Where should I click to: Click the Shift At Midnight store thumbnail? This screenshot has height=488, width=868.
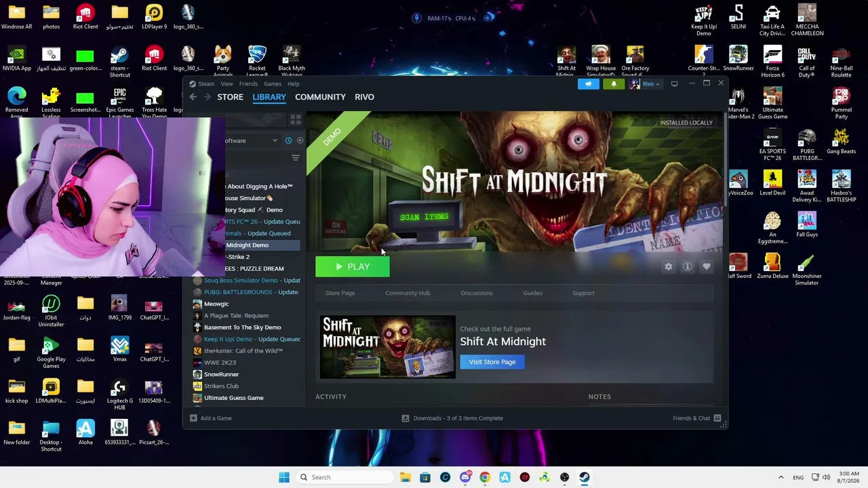tap(388, 347)
